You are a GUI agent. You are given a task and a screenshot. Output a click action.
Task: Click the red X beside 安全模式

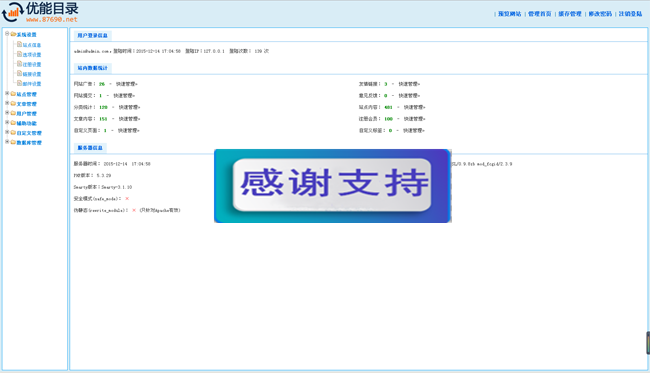tap(127, 199)
